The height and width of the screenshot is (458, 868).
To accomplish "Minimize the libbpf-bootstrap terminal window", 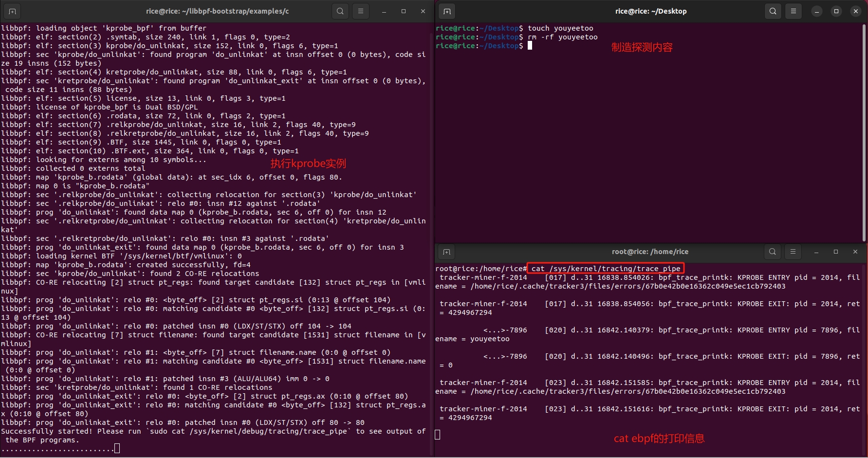I will pyautogui.click(x=384, y=11).
